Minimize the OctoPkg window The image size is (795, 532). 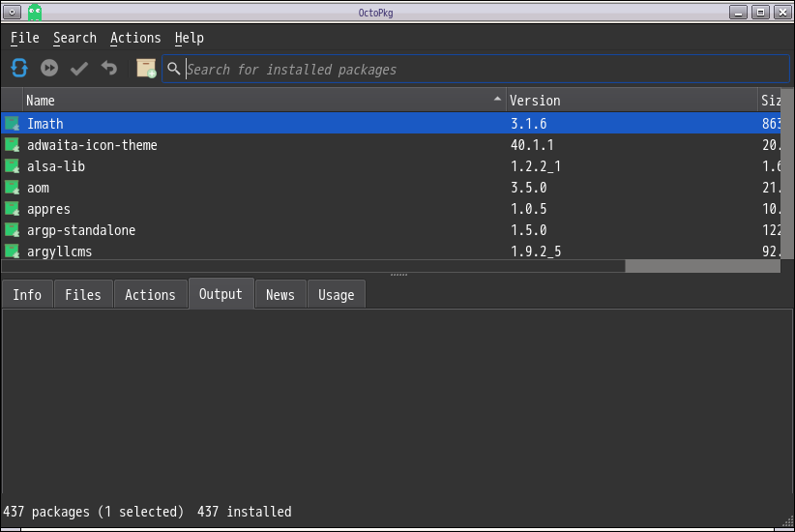coord(738,13)
